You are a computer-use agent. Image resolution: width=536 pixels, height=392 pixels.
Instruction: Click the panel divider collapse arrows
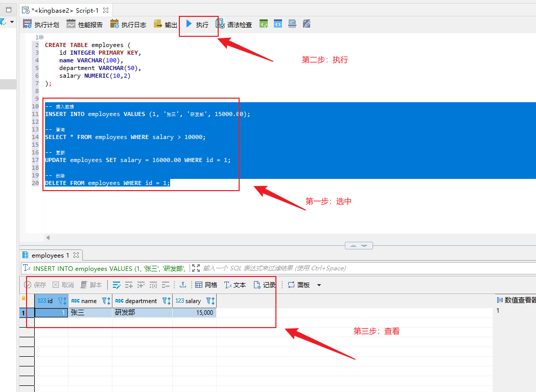tap(359, 246)
